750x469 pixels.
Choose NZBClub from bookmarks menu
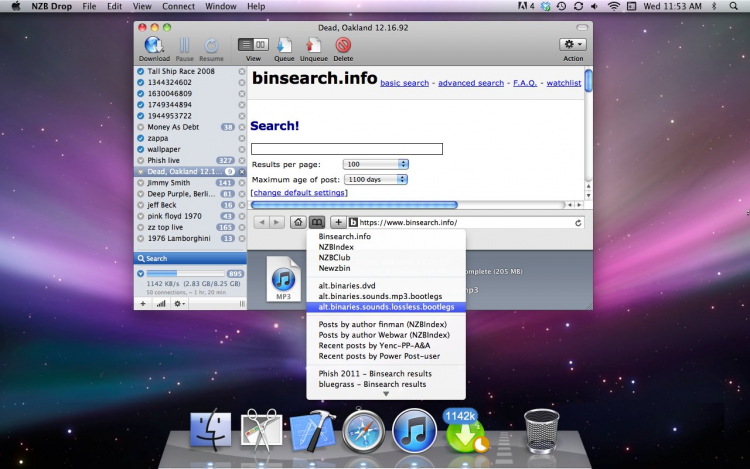[386, 257]
